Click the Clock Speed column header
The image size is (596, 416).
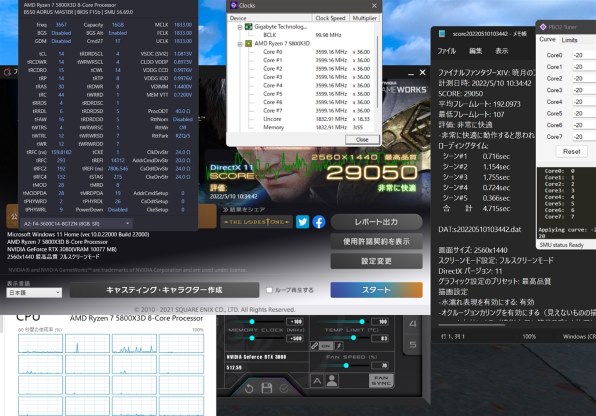(330, 18)
